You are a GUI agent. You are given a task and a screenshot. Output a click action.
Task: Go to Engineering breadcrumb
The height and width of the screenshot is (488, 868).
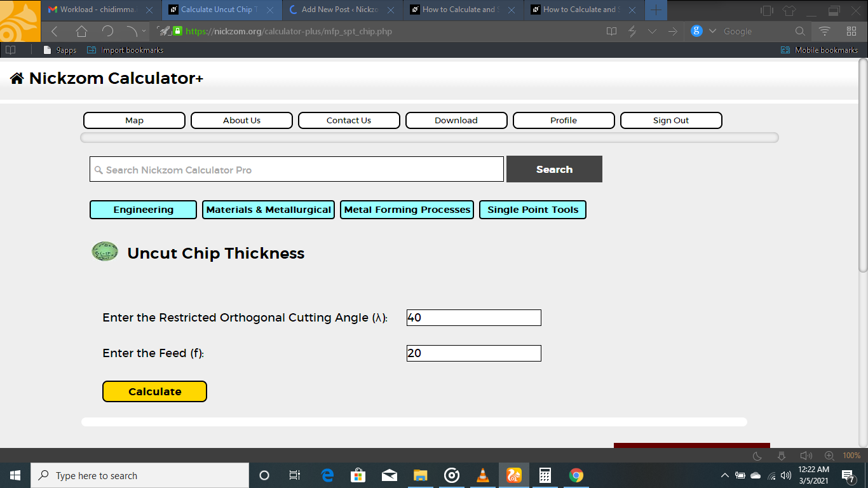(x=143, y=210)
